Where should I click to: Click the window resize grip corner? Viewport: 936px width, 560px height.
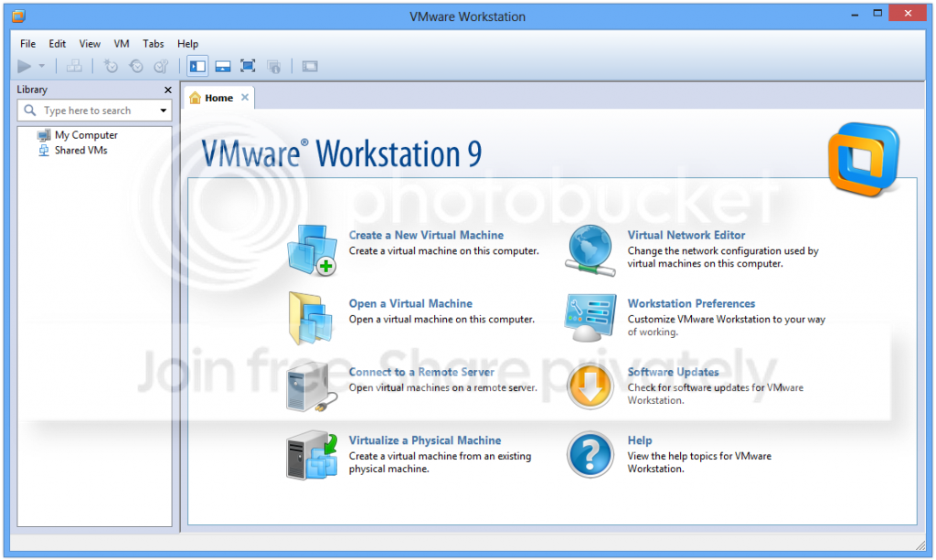(920, 544)
